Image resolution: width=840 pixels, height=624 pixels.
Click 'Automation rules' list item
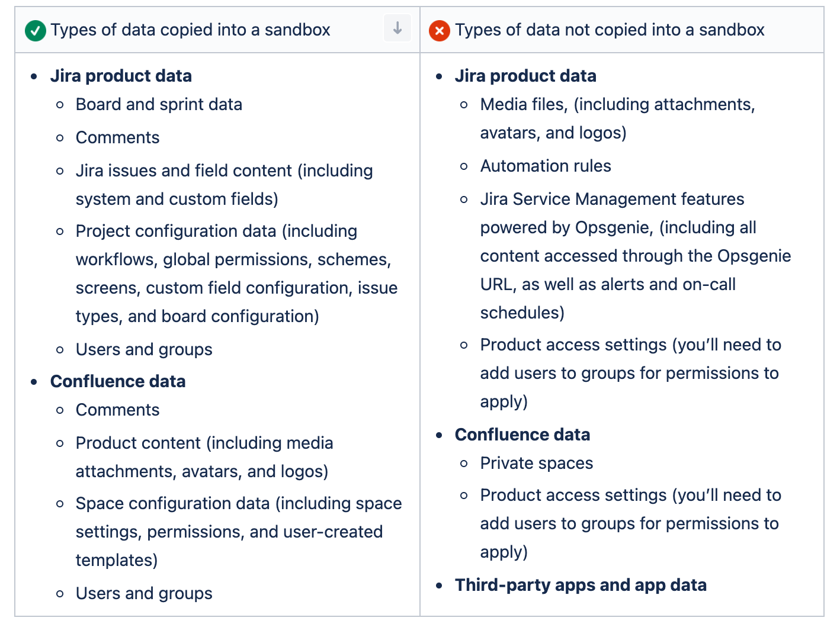click(x=546, y=166)
